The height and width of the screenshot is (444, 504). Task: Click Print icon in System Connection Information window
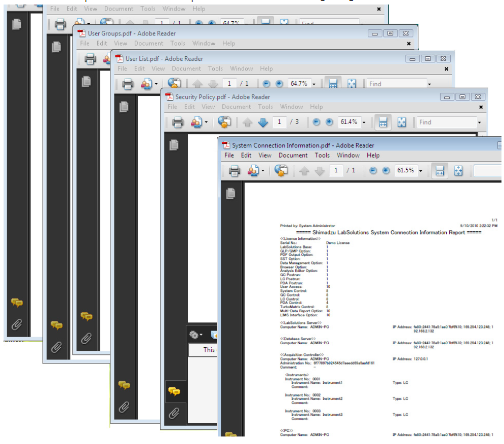pos(234,171)
